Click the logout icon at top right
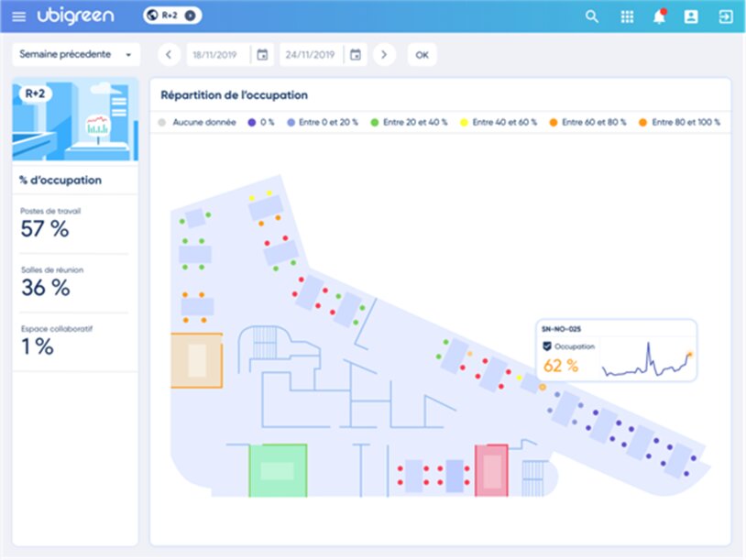Viewport: 746px width, 560px height. pyautogui.click(x=724, y=16)
